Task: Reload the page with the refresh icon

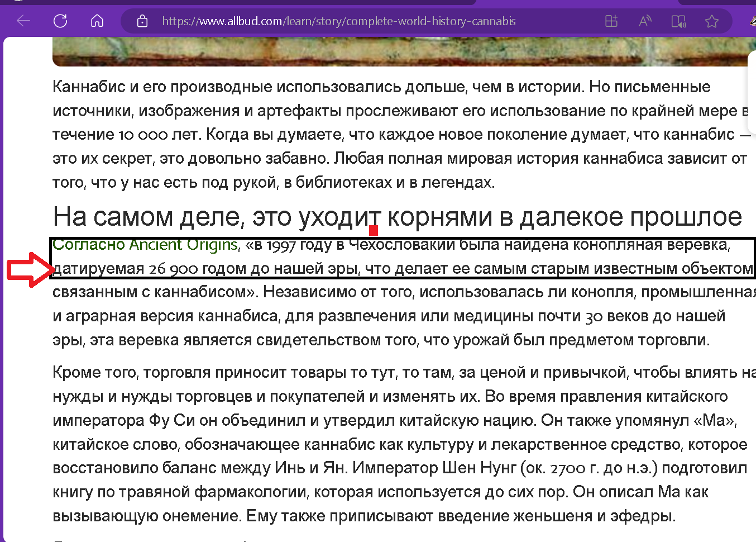Action: (60, 21)
